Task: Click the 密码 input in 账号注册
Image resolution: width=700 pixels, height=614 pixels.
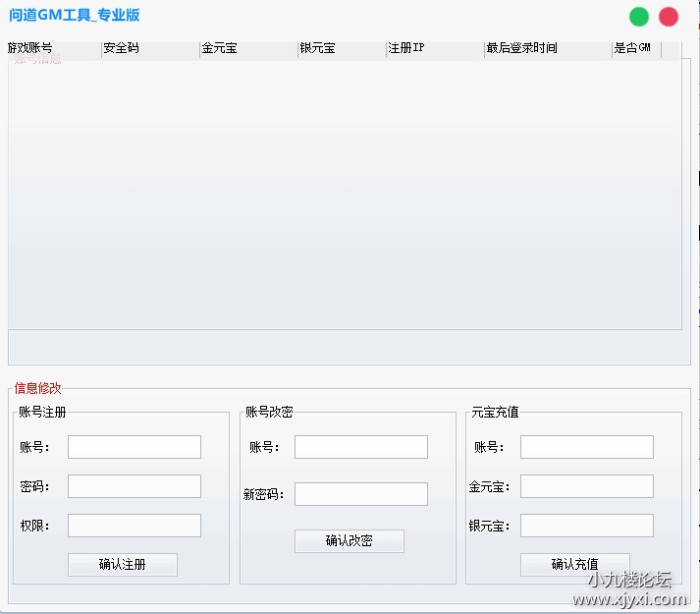Action: coord(135,486)
